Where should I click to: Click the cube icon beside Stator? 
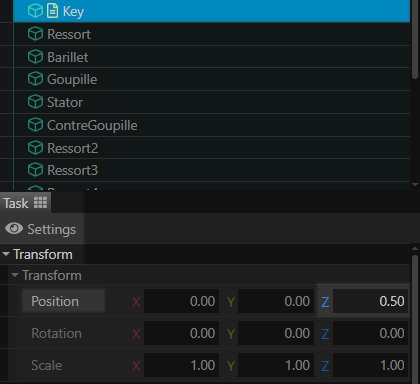coord(35,102)
